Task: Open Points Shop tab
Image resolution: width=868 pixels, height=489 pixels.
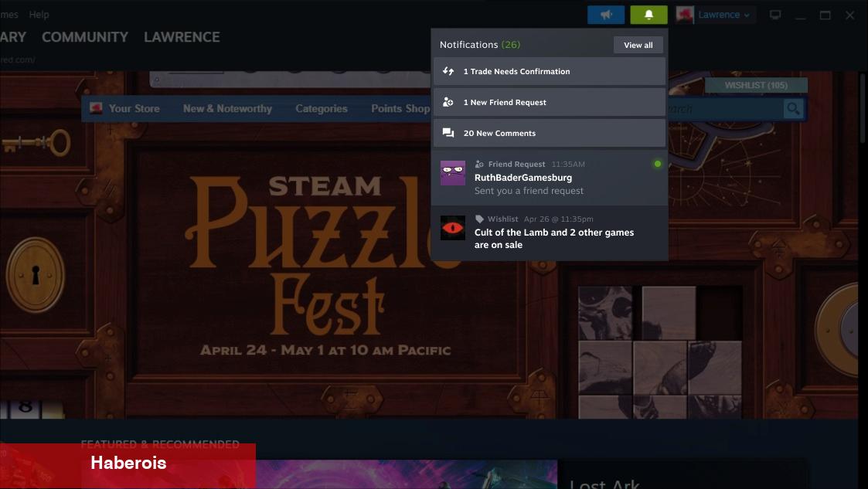Action: coord(400,109)
